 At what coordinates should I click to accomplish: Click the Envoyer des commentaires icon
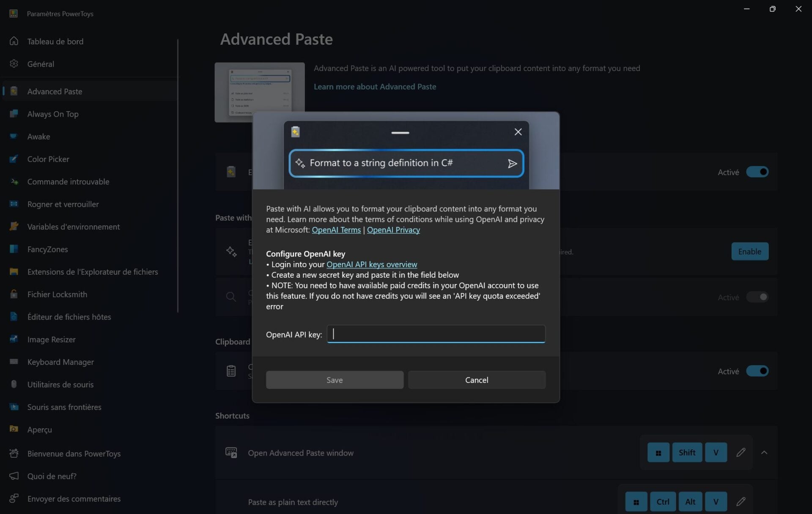[x=14, y=499]
